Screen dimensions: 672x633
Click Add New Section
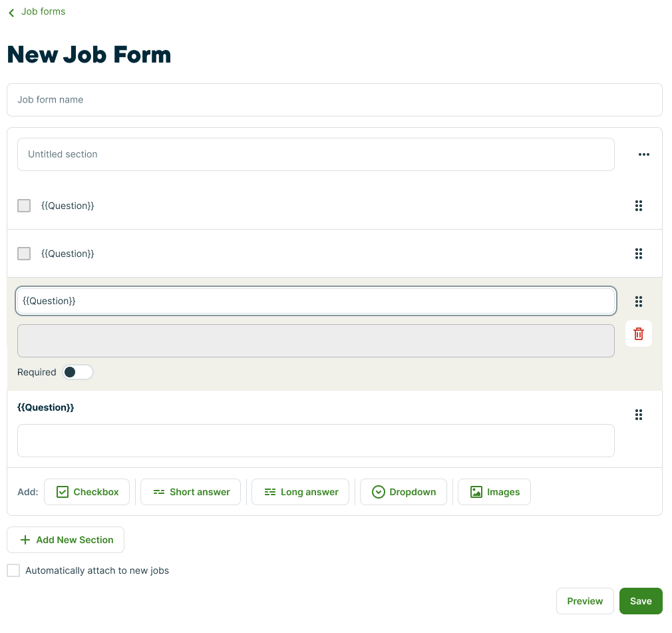tap(66, 540)
